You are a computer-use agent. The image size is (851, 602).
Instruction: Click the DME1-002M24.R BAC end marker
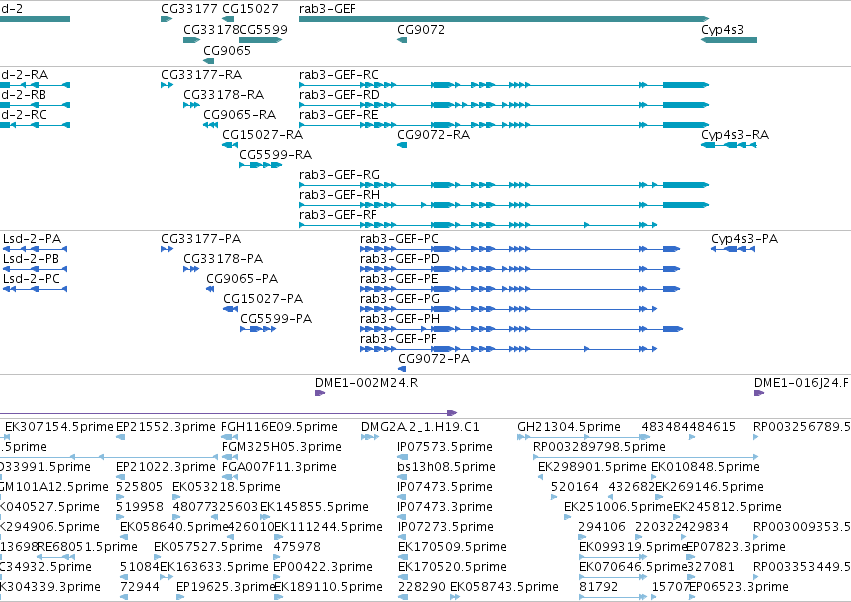[320, 393]
